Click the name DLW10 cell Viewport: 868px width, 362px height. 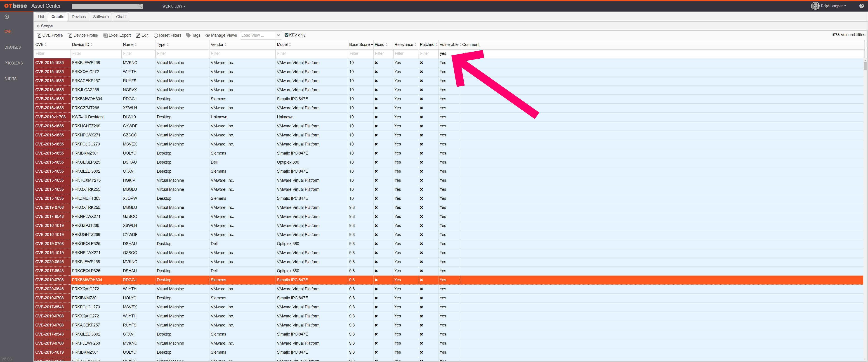click(x=139, y=117)
